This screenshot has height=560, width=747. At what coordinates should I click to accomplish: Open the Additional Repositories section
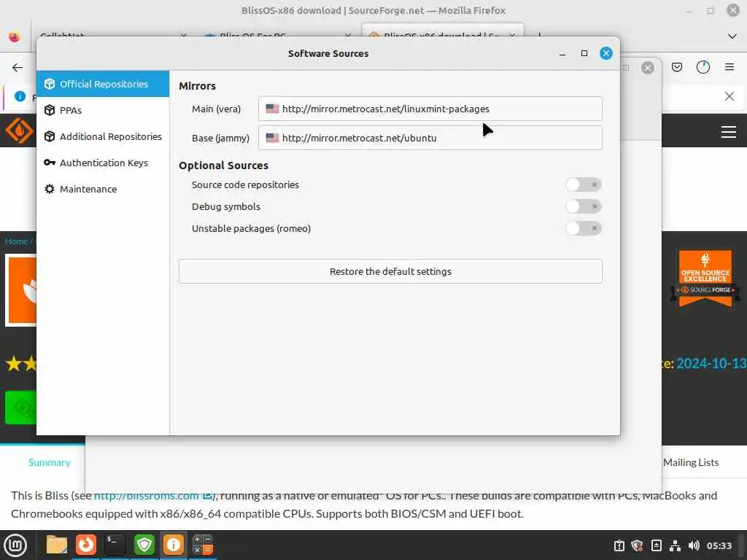pyautogui.click(x=102, y=136)
